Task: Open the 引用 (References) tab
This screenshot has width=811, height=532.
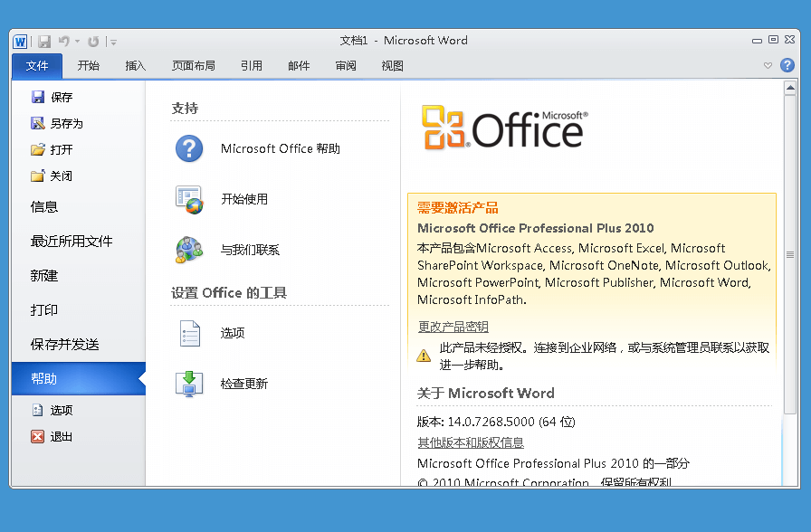Action: (252, 66)
